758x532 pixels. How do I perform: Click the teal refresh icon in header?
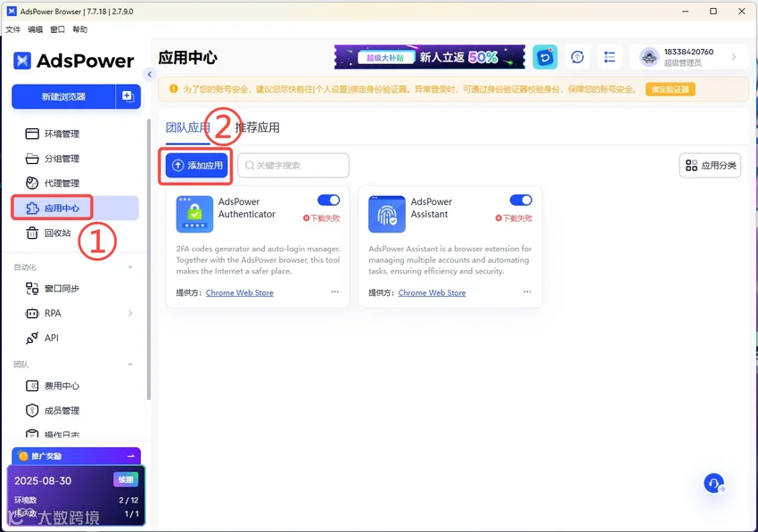[x=545, y=58]
